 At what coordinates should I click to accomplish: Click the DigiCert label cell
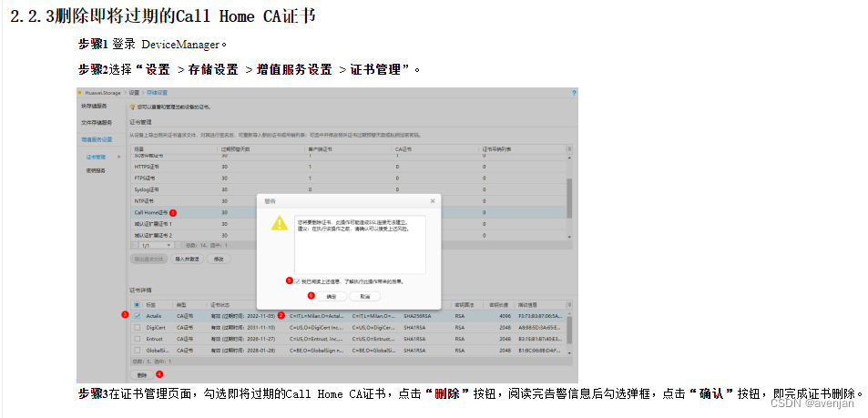click(x=156, y=327)
